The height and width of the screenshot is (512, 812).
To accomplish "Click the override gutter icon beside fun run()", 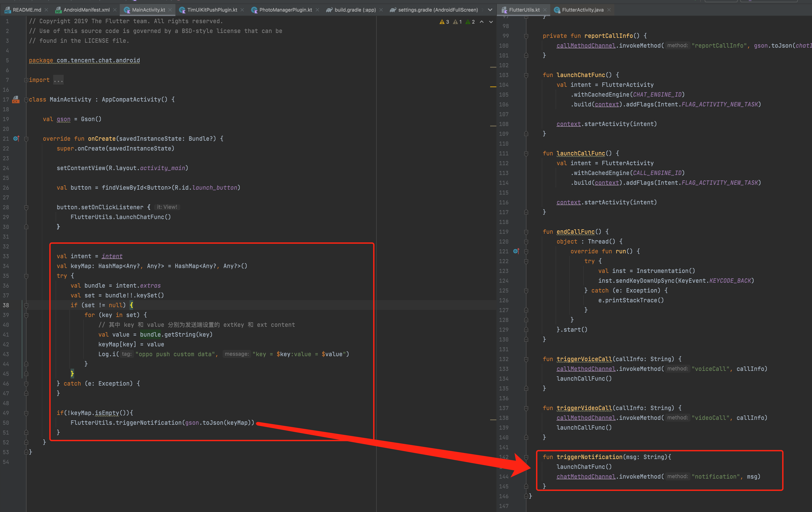I will pyautogui.click(x=516, y=251).
